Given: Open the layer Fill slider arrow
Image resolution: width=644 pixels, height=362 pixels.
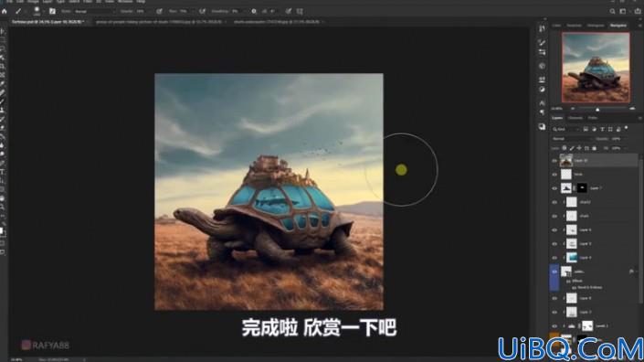Looking at the screenshot, I should (626, 148).
